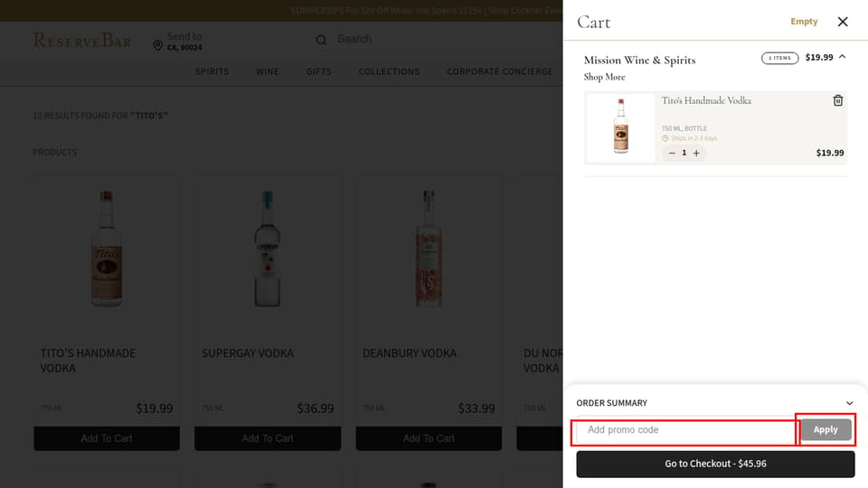The image size is (868, 488).
Task: Click the Add promo code field
Action: pos(685,430)
